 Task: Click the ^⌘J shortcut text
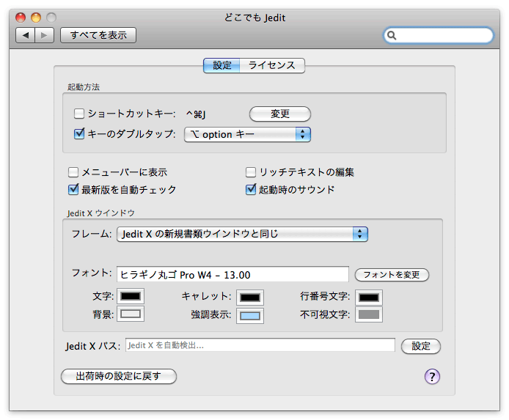coord(196,114)
